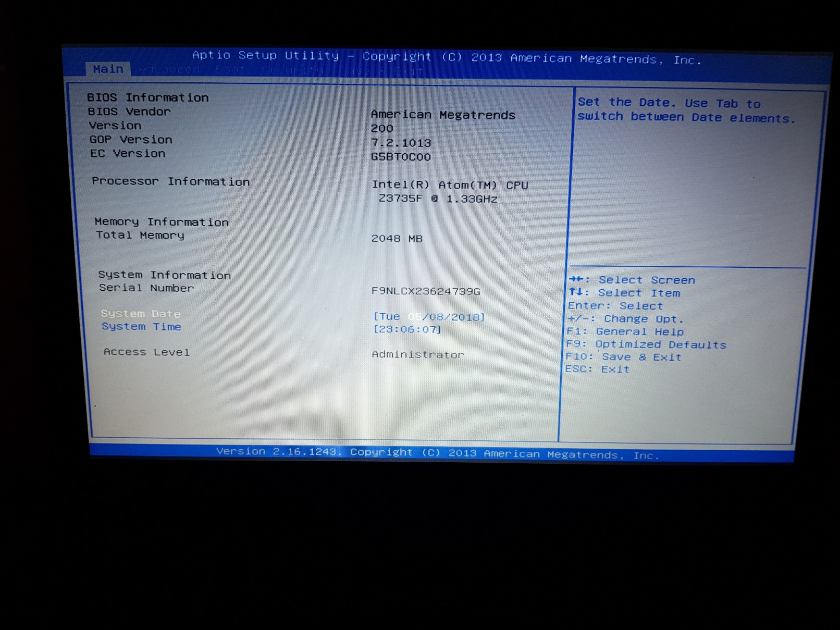The image size is (840, 630).
Task: Click the 'Administrator' access level value
Action: point(418,355)
